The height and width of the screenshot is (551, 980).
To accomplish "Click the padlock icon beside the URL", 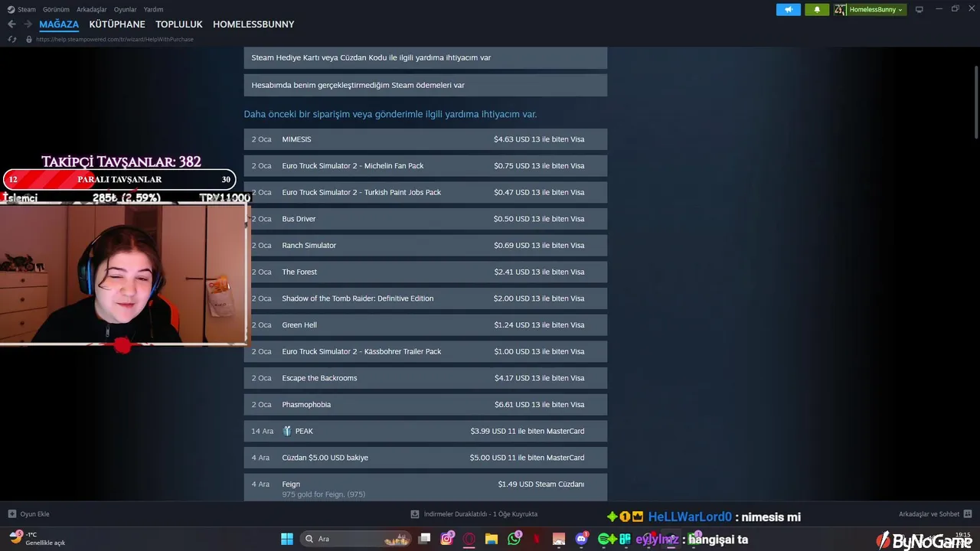I will click(x=29, y=39).
